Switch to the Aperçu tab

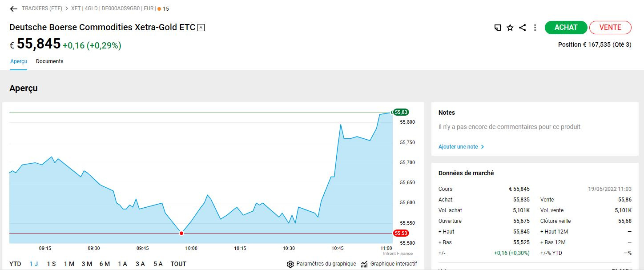[x=19, y=61]
